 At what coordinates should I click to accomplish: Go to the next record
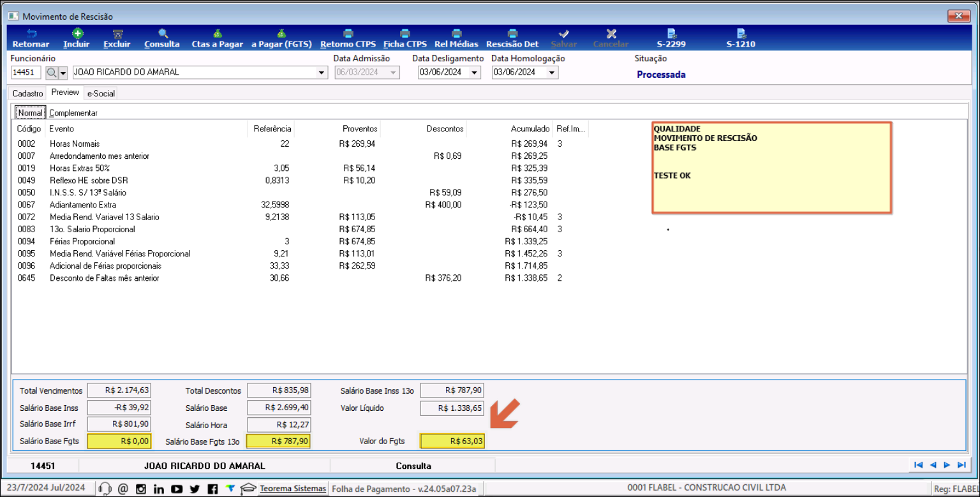(947, 465)
